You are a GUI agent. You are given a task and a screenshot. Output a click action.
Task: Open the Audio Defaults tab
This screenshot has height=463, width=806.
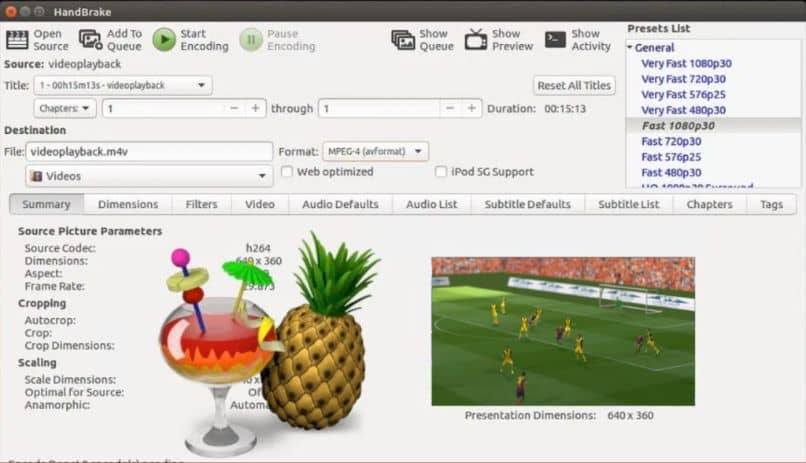tap(340, 205)
